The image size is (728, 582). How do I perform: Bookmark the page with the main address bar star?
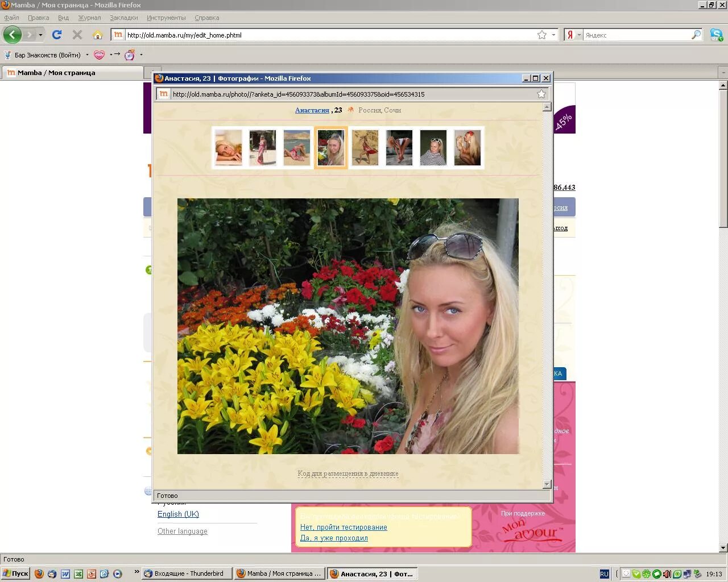click(542, 35)
